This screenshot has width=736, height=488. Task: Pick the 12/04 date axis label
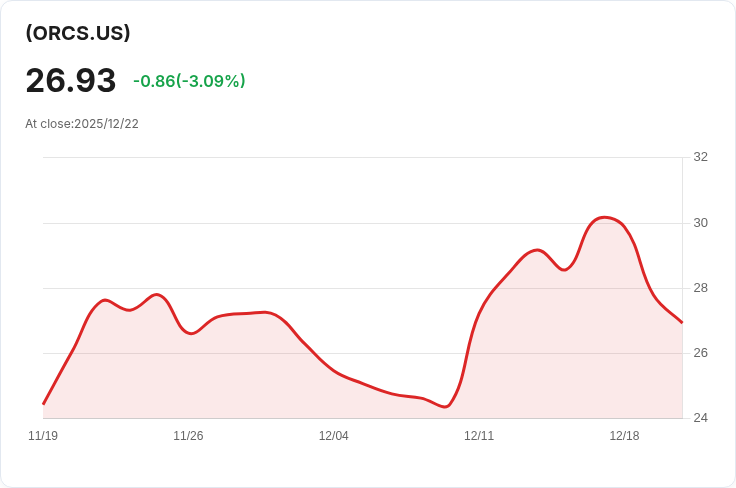pos(334,436)
